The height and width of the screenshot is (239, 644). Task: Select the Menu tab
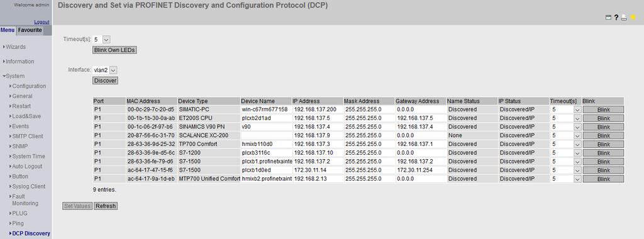click(x=8, y=30)
